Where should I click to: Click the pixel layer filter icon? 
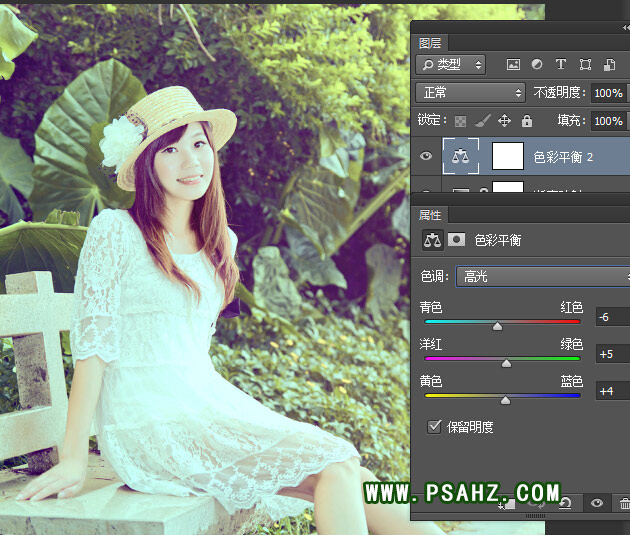coord(514,65)
